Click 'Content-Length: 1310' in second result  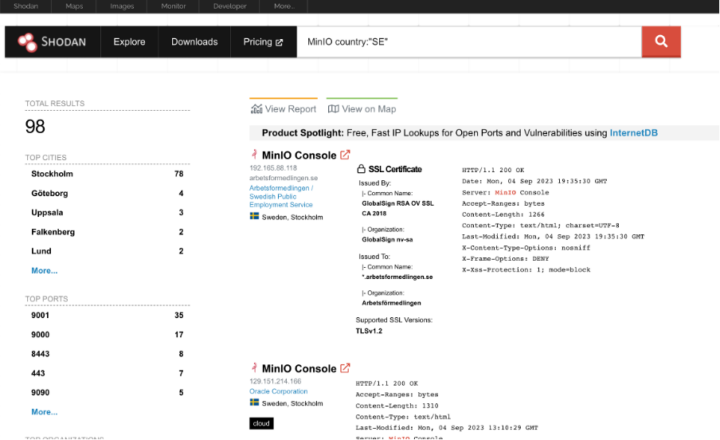coord(397,406)
